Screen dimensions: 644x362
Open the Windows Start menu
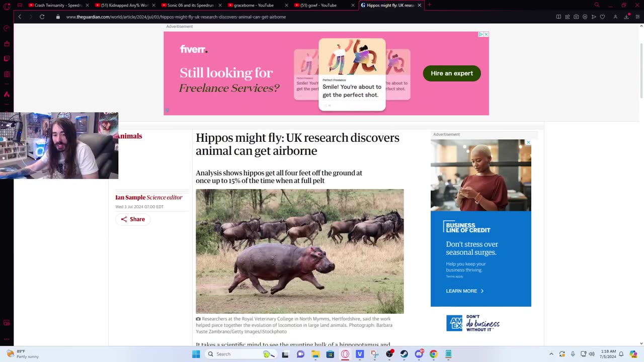click(x=196, y=354)
